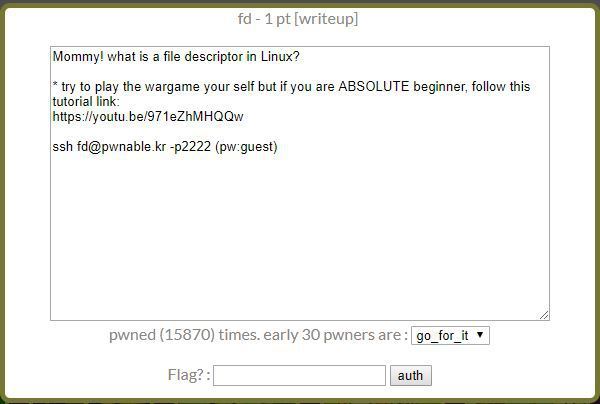Click the '(pw:guest)' password text
Image resolution: width=600 pixels, height=404 pixels.
click(246, 147)
